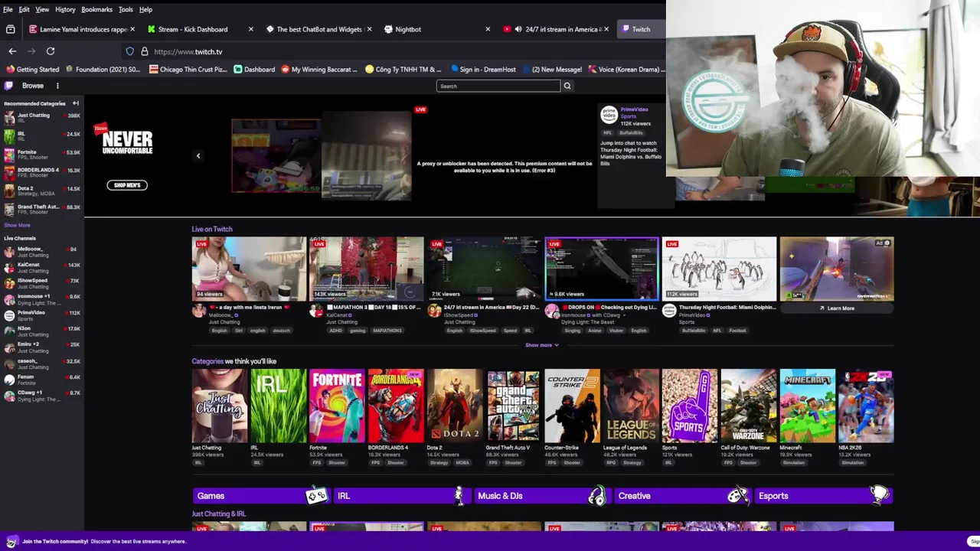Click the SHOP MEN'S ad button
980x551 pixels.
tap(127, 185)
